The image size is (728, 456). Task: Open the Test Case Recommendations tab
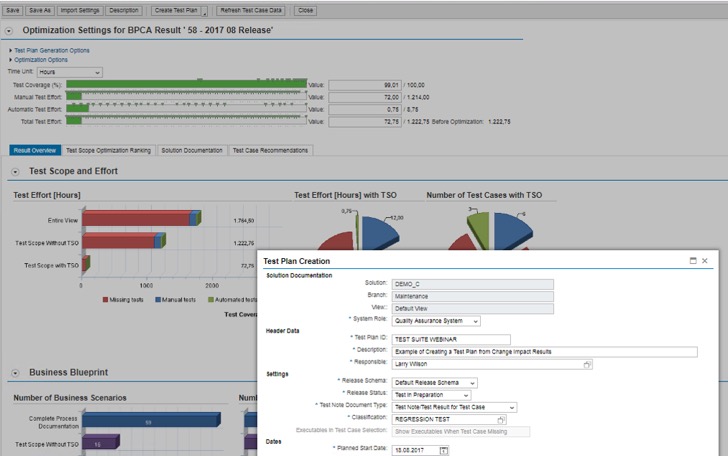click(270, 150)
